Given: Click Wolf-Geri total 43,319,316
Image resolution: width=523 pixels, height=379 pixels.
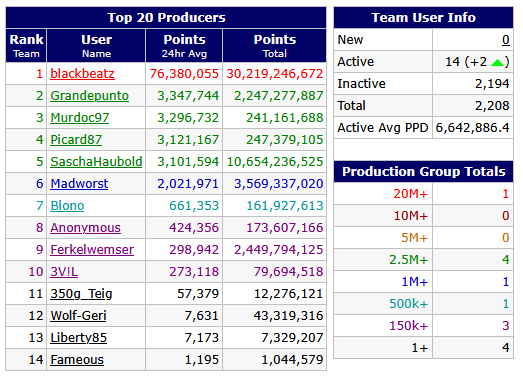Looking at the screenshot, I should 288,316.
